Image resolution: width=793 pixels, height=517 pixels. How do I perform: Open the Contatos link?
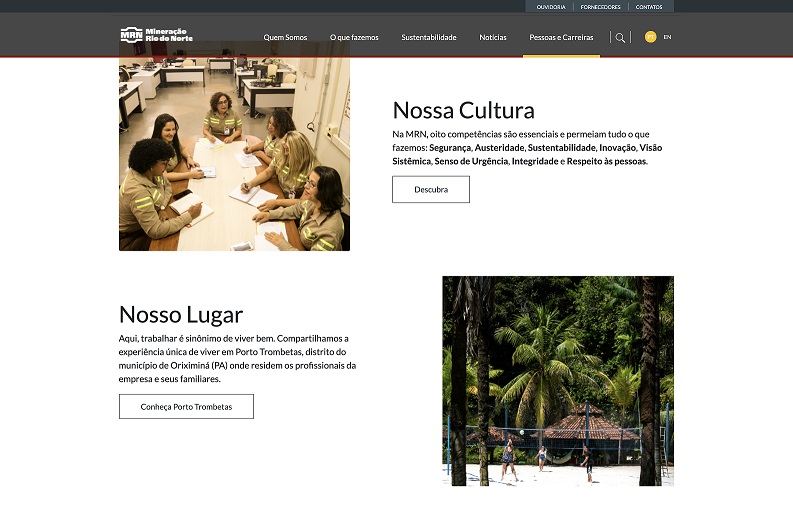coord(649,7)
